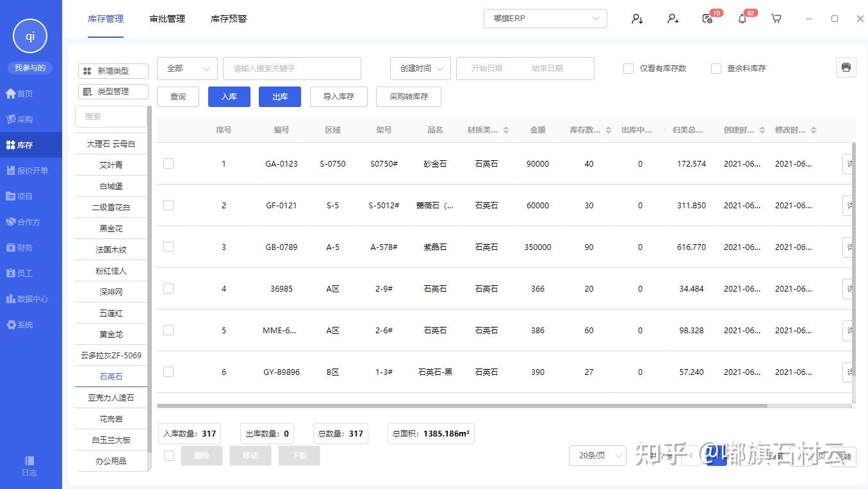The width and height of the screenshot is (868, 489).
Task: Click the 搜索 field above the type list
Action: tap(111, 117)
